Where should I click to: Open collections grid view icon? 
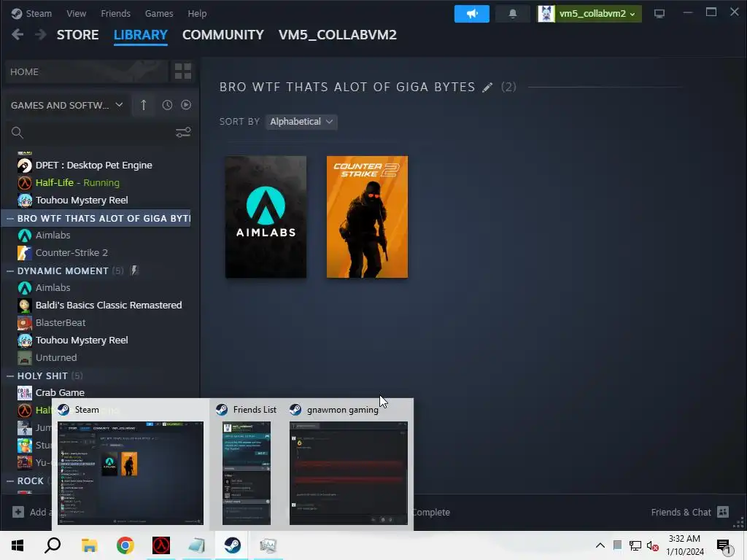pos(183,71)
